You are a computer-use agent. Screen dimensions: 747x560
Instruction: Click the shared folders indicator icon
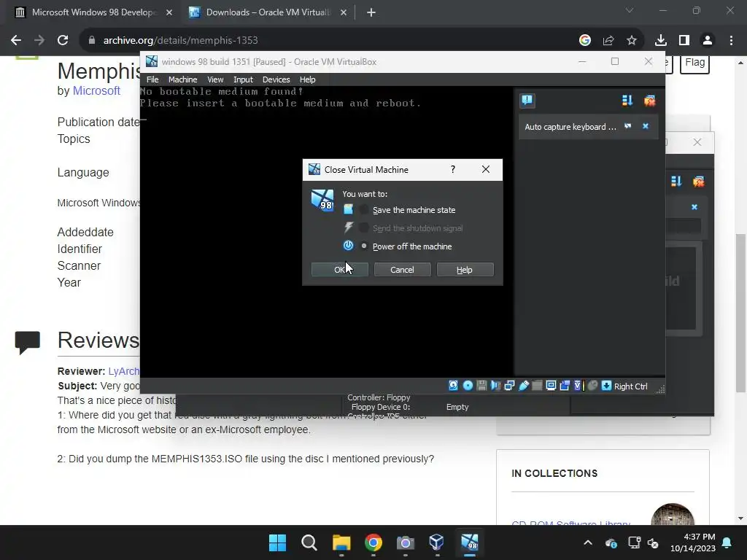537,386
